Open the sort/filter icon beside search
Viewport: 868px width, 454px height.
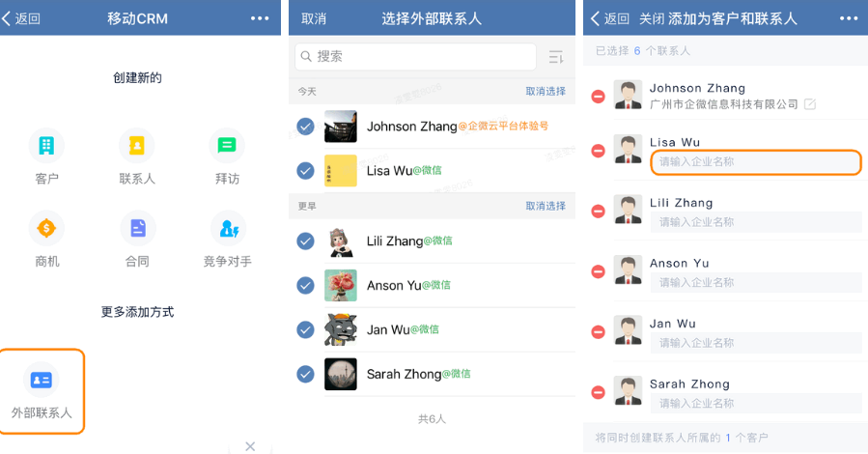tap(556, 56)
